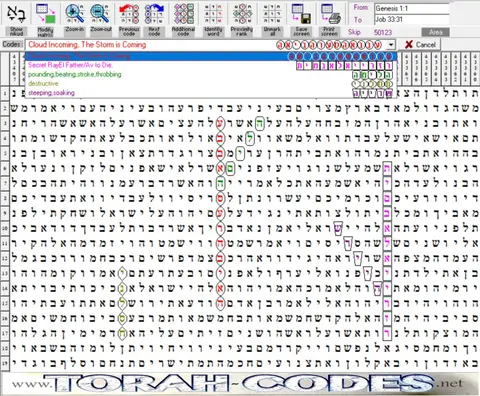Click the Codes combo box text field
Screen dimensions: 480x396
click(206, 45)
